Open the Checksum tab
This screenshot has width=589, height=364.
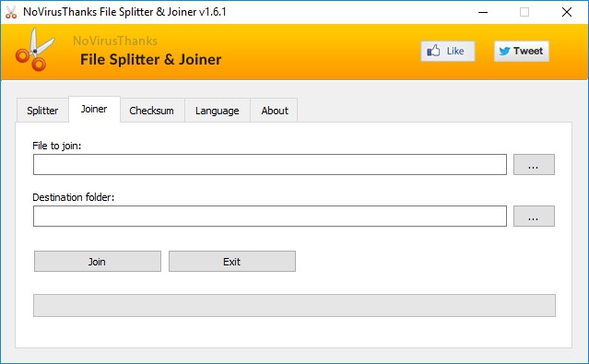coord(152,111)
